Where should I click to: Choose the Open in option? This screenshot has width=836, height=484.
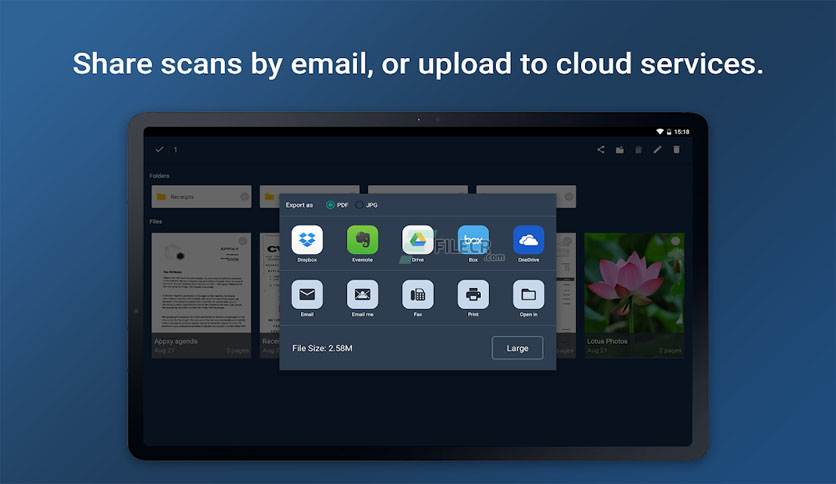(528, 294)
